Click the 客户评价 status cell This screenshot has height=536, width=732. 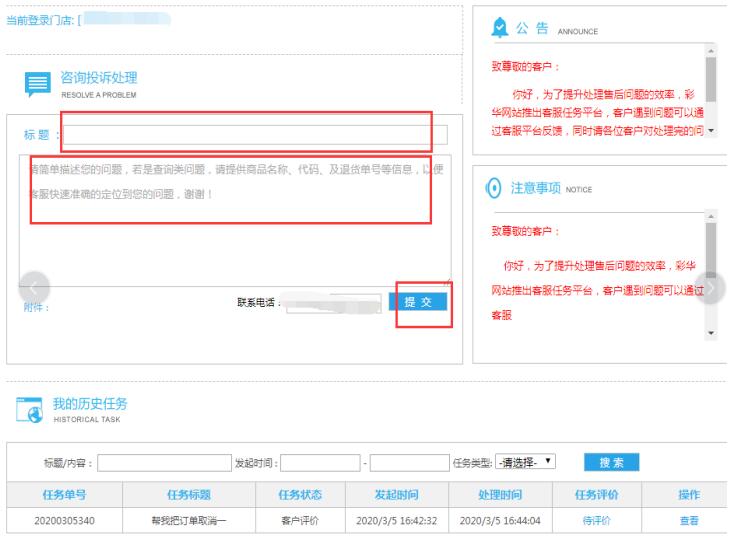pos(300,520)
